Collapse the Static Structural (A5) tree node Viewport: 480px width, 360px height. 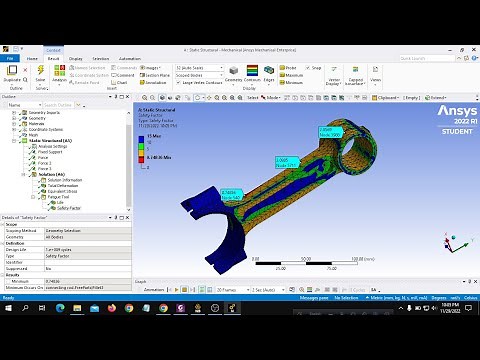(14, 141)
